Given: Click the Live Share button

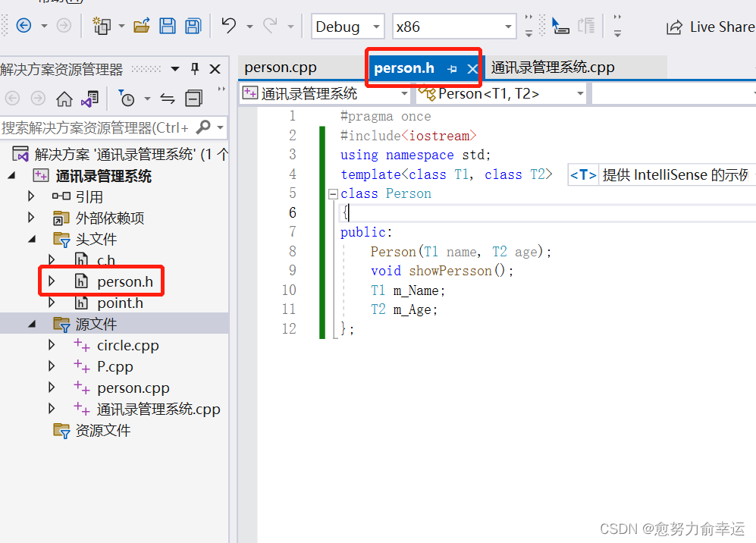Looking at the screenshot, I should pyautogui.click(x=711, y=27).
